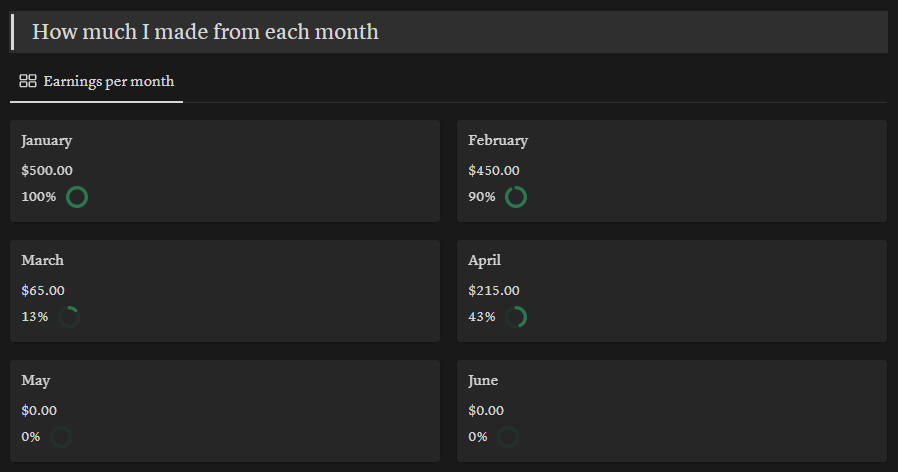Click the March 13% progress ring

[69, 317]
